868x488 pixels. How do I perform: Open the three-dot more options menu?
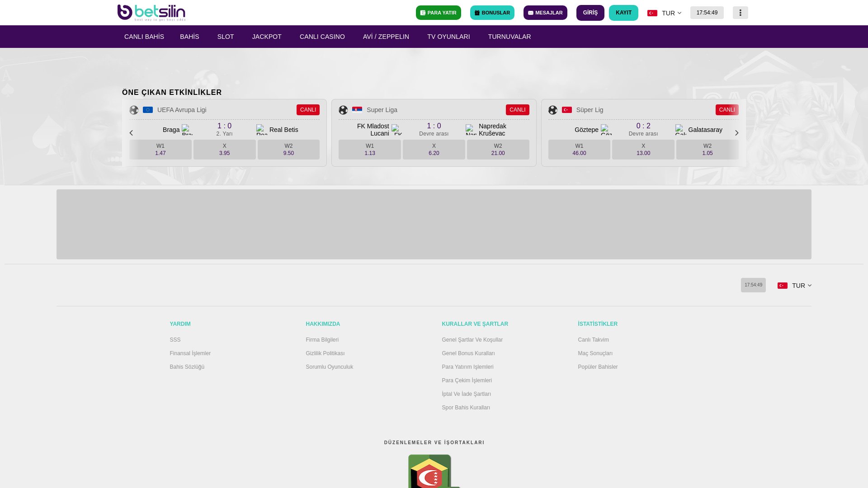pos(740,13)
